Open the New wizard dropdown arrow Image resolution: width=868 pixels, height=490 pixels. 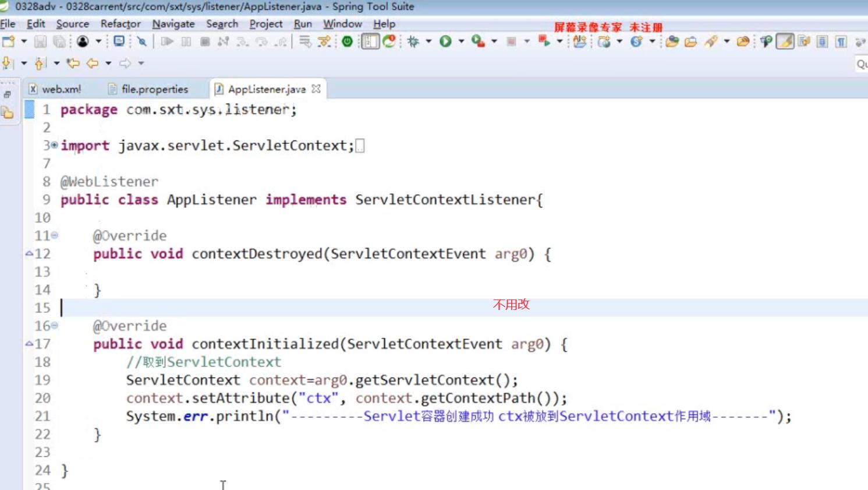click(x=24, y=41)
